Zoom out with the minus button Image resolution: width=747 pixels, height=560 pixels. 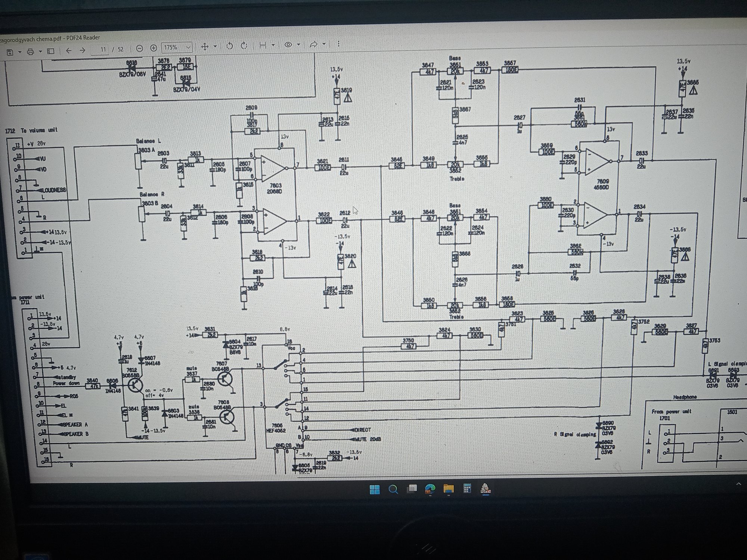[139, 48]
